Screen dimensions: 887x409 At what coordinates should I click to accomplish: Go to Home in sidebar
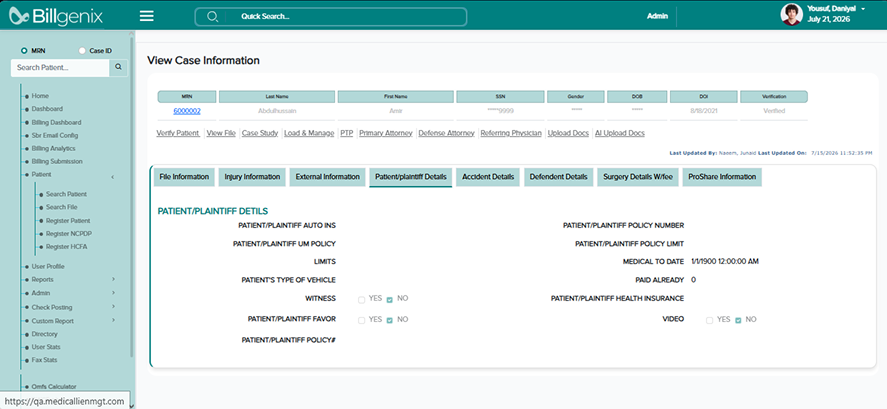tap(40, 96)
